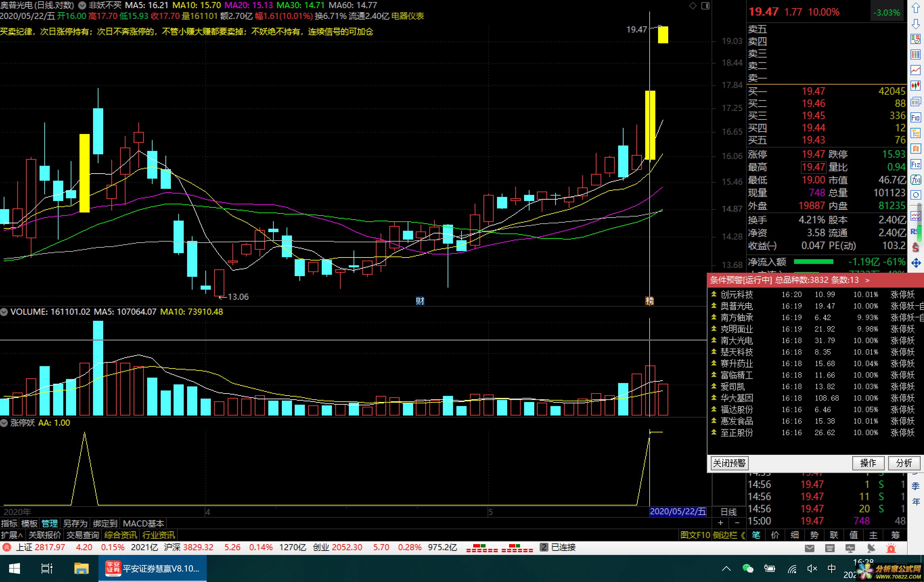Click the down arrow icon in right sidebar

click(x=916, y=23)
